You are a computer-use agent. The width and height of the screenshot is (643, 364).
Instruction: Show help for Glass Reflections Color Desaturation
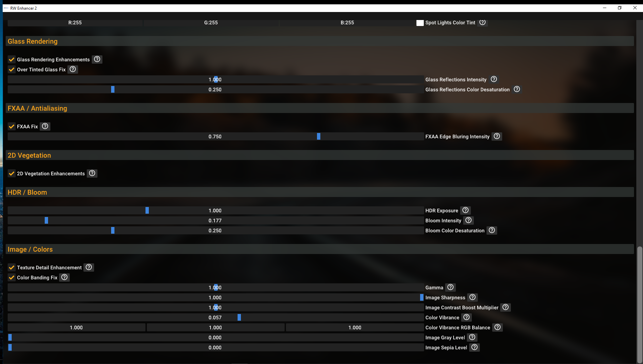coord(517,89)
